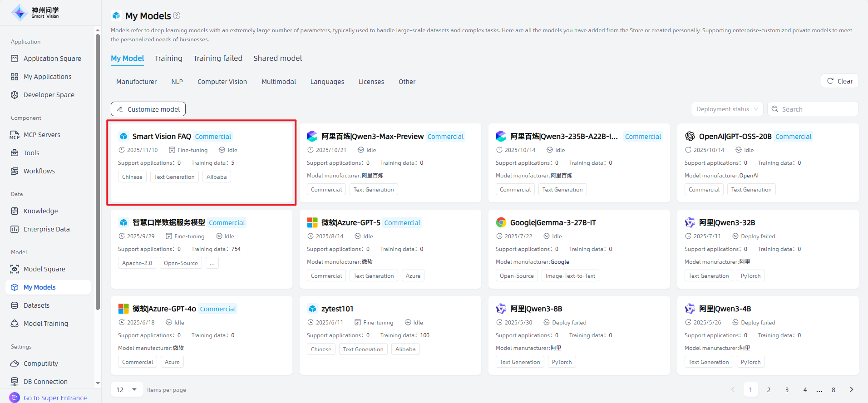This screenshot has height=403, width=868.
Task: Switch to the Shared model tab
Action: click(277, 58)
